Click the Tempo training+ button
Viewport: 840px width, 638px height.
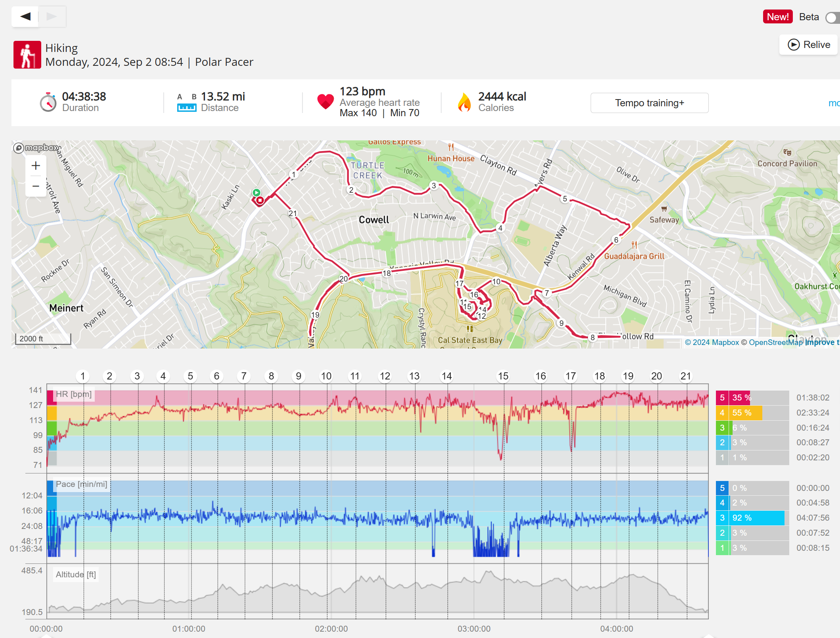649,103
